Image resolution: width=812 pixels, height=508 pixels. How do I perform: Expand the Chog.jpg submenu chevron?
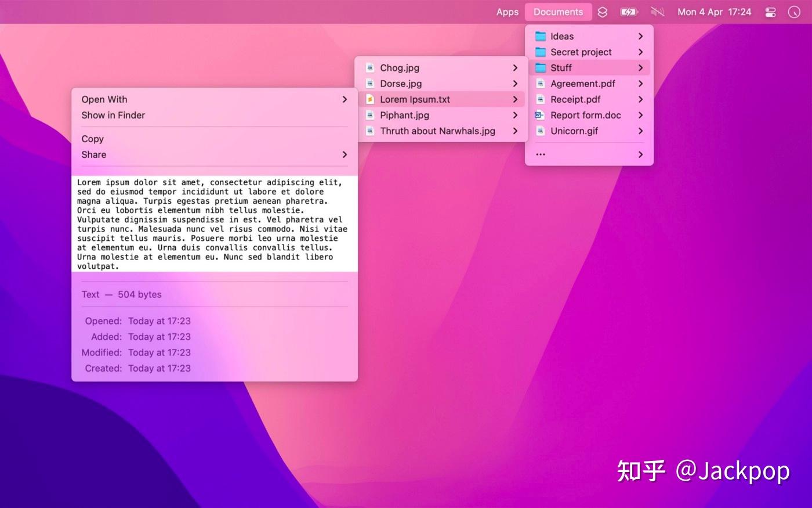[x=515, y=68]
